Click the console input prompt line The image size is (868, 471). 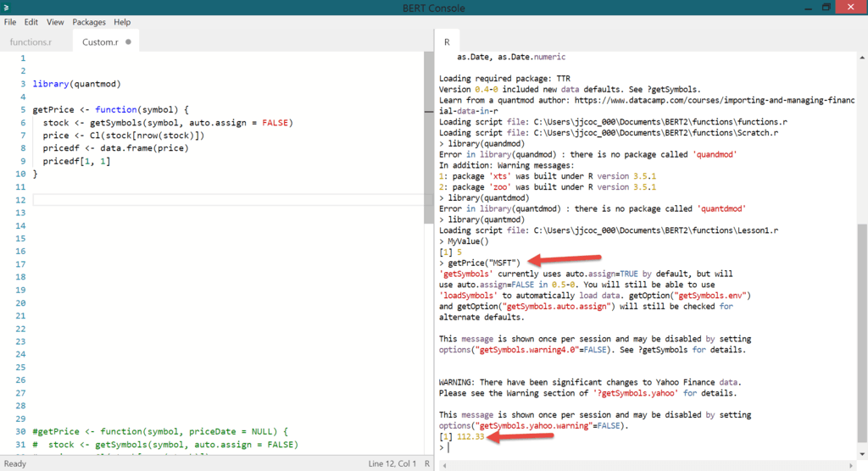click(648, 447)
